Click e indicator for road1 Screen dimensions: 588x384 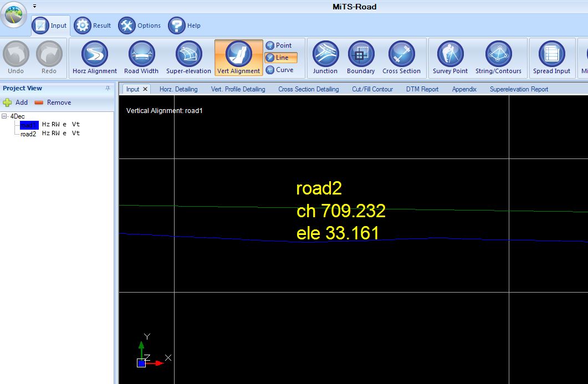click(x=64, y=125)
